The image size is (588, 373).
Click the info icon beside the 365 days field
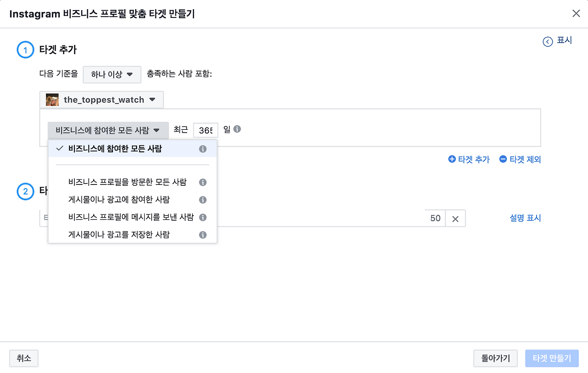237,129
